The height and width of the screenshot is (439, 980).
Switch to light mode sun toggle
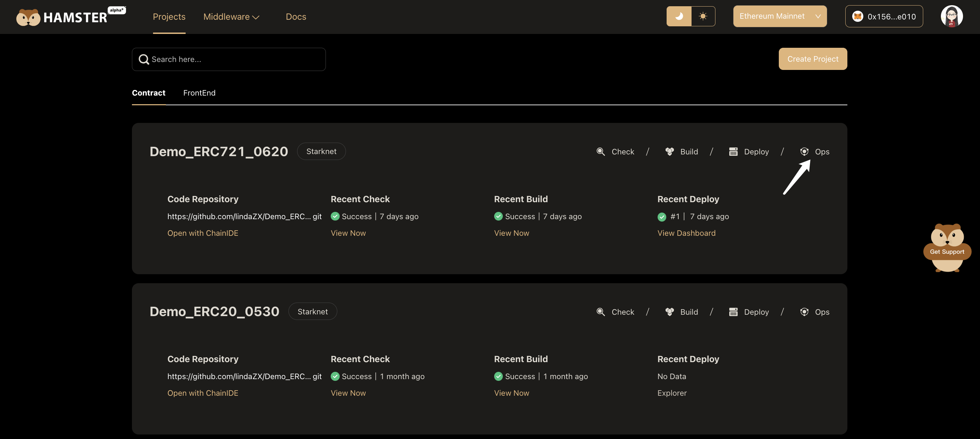click(x=703, y=16)
